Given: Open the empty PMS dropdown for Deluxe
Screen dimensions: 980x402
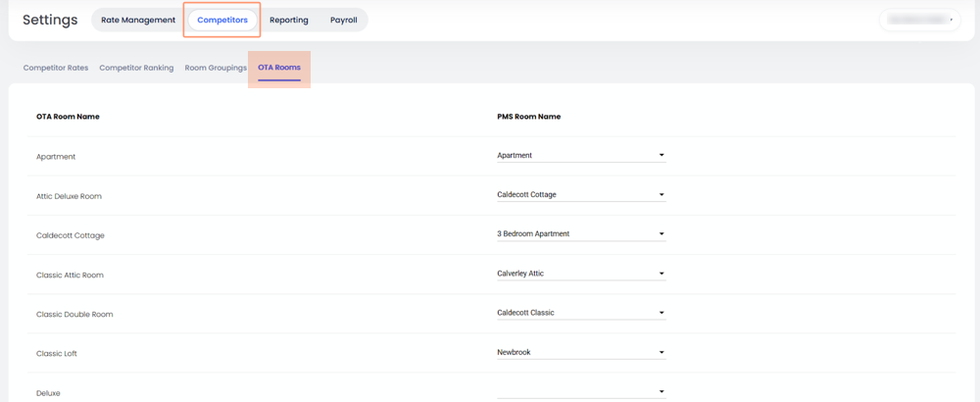Looking at the screenshot, I should [581, 391].
